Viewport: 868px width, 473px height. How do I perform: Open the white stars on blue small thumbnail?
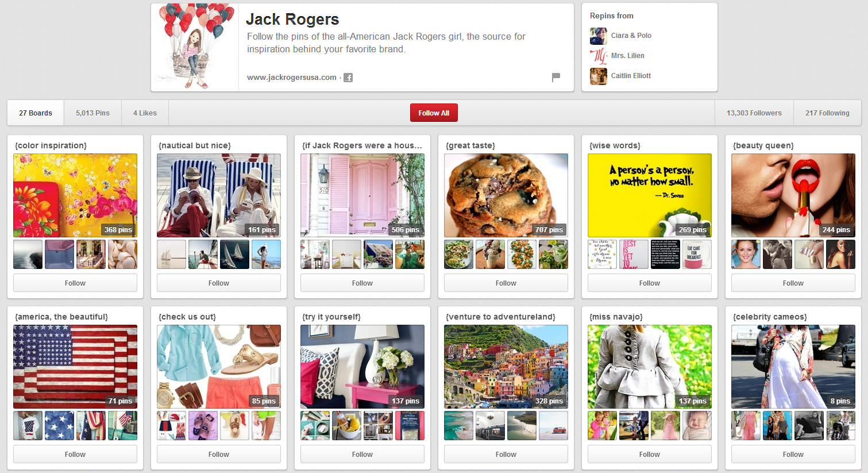[60, 426]
